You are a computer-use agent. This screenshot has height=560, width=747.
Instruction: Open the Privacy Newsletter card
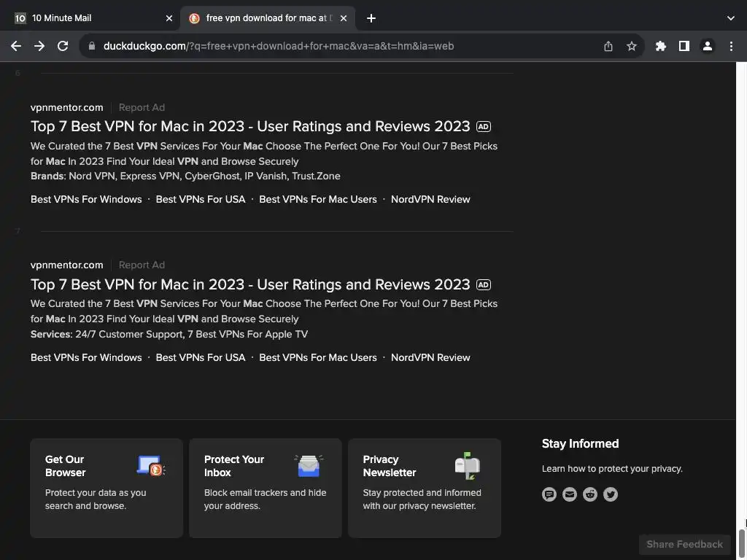click(x=425, y=488)
